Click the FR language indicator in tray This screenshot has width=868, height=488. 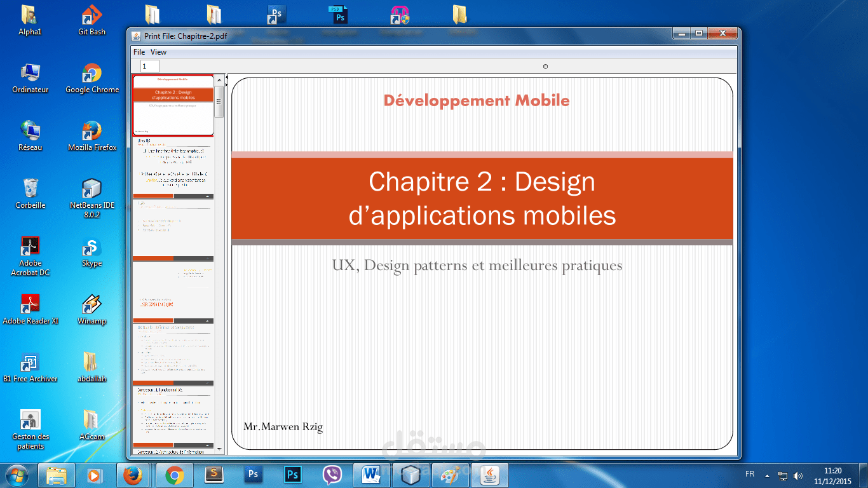[750, 475]
